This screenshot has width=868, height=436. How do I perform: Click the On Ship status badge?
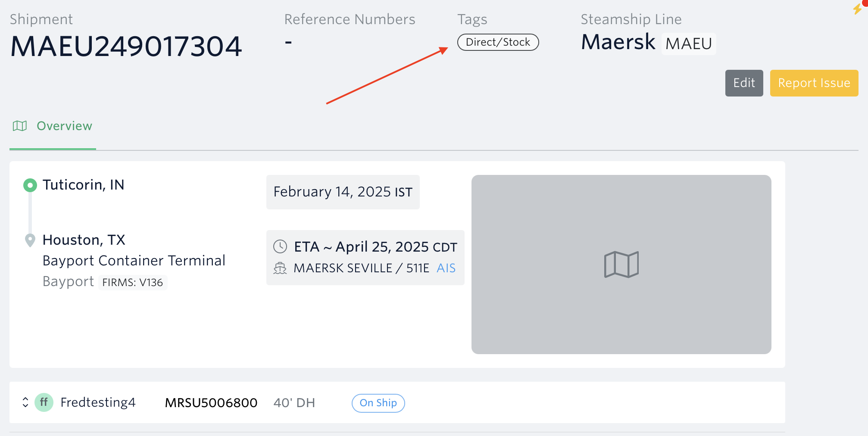(378, 403)
